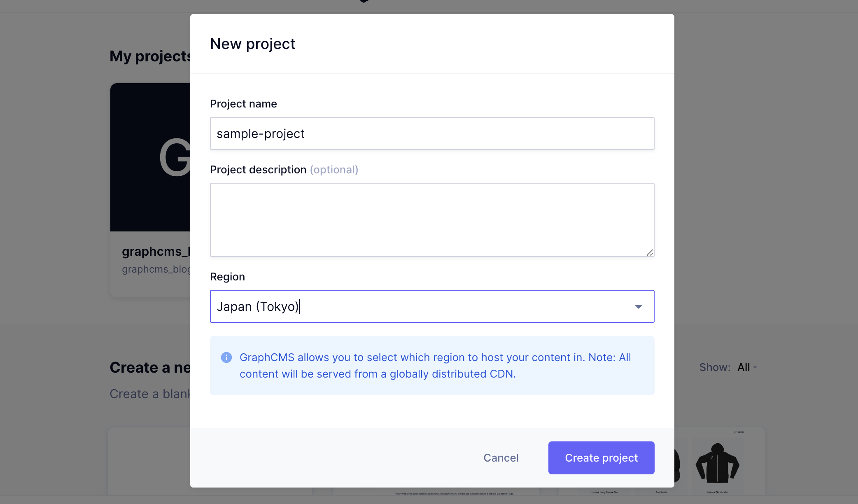Cancel the New project dialog
Viewport: 858px width, 504px height.
pos(501,457)
